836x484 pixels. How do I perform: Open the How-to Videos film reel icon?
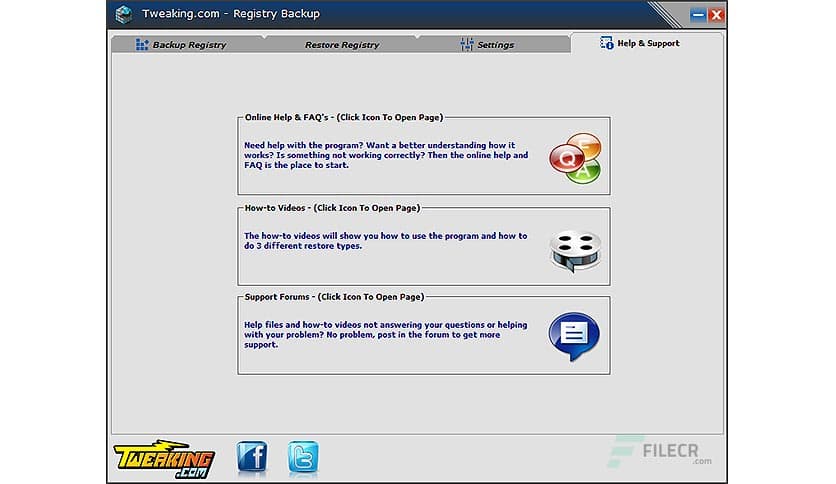coord(575,250)
